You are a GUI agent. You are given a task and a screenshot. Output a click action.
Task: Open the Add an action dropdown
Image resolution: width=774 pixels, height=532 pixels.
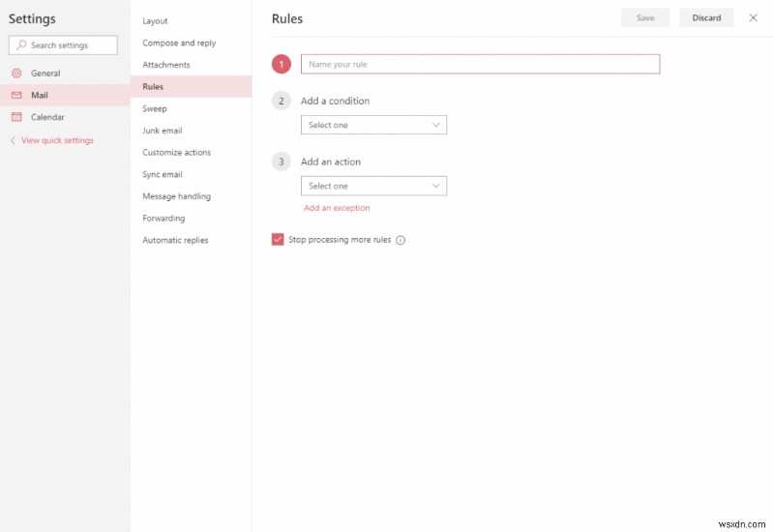373,186
